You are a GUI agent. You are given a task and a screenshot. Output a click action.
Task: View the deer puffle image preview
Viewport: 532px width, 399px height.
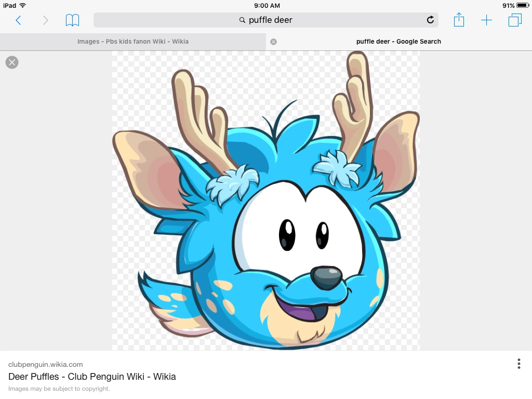tap(265, 203)
